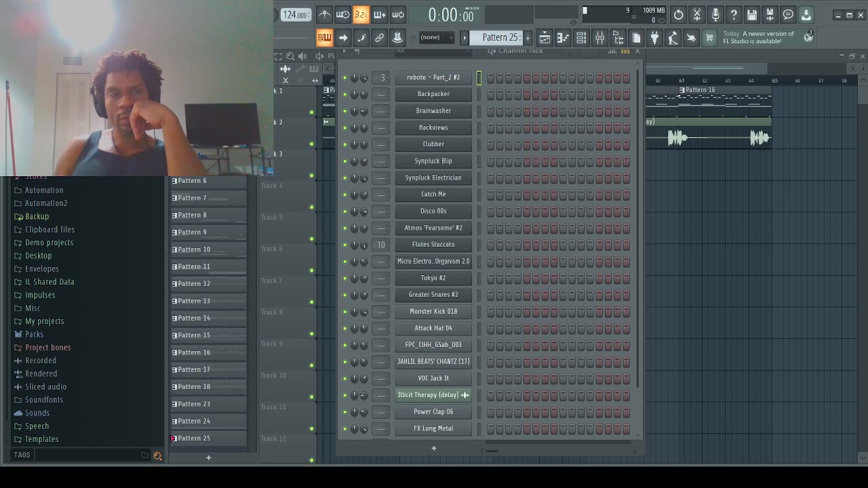The height and width of the screenshot is (488, 868).
Task: Adjust volume knob of roboto Part_2 #2 channel
Action: coord(364,78)
